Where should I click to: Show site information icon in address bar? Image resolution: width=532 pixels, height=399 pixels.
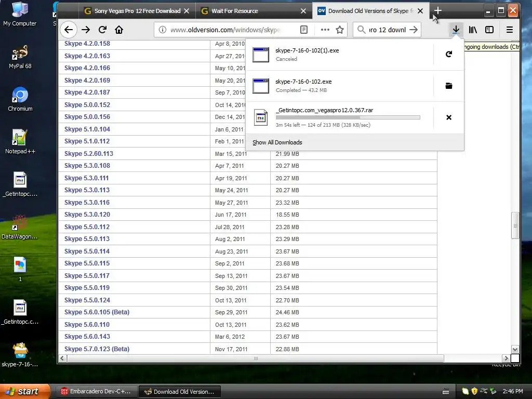click(x=163, y=30)
